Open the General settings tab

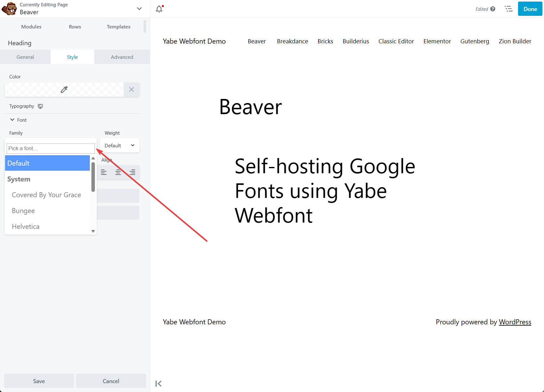tap(25, 57)
